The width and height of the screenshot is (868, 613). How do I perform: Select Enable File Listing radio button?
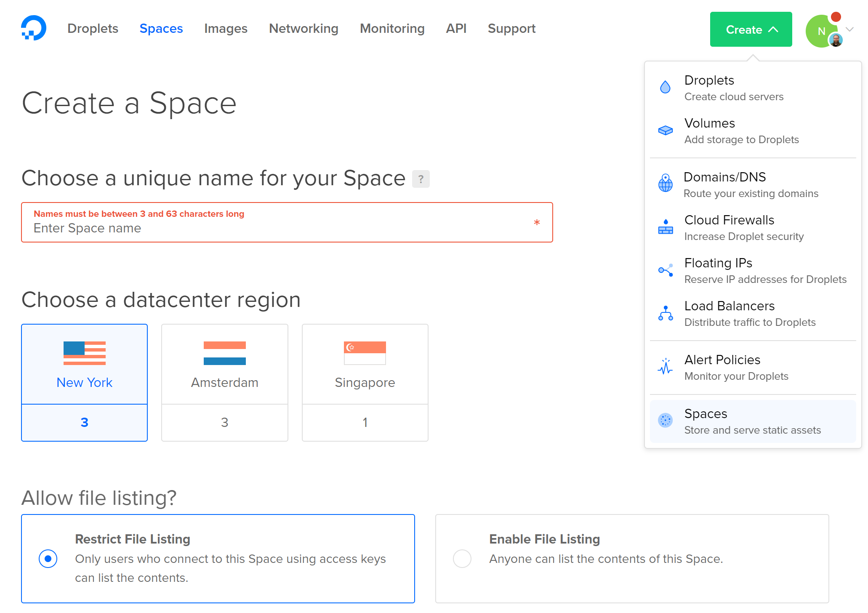[462, 559]
